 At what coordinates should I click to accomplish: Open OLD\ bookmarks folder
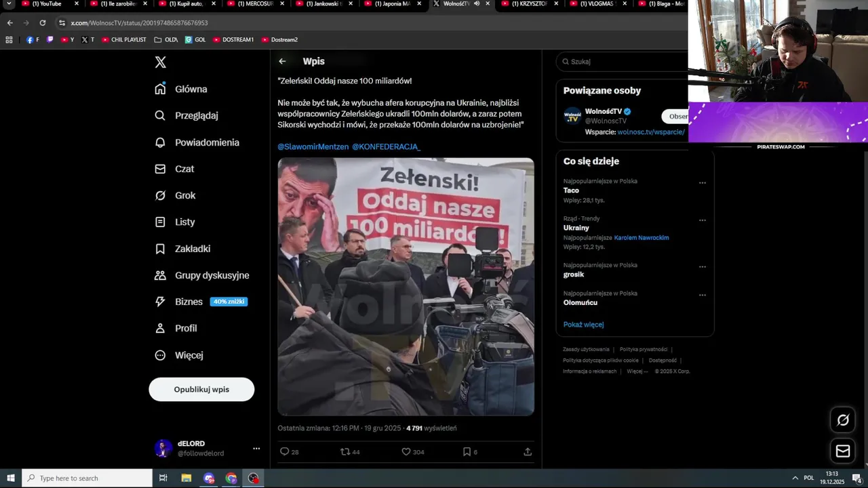tap(166, 40)
